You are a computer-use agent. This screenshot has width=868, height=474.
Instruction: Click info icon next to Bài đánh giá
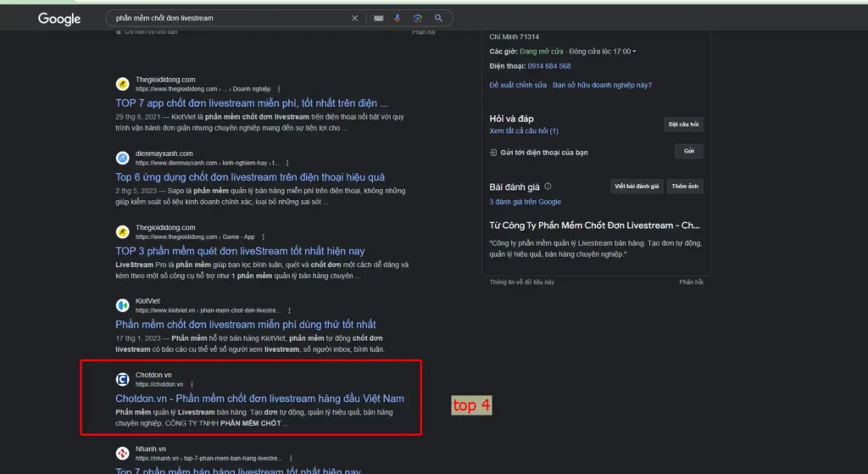[x=548, y=187]
